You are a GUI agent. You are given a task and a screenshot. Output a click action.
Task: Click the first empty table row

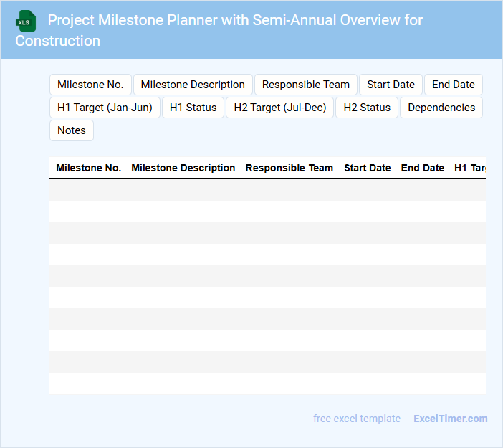267,190
